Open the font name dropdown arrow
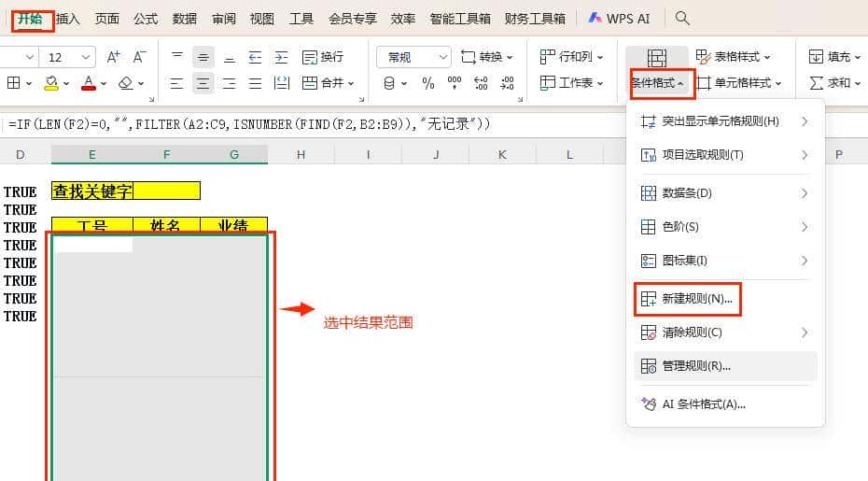Screen dimensions: 868x481 (x=30, y=57)
